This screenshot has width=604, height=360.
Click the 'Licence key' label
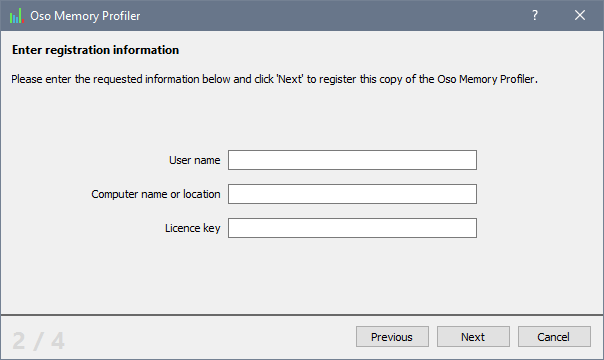click(193, 228)
